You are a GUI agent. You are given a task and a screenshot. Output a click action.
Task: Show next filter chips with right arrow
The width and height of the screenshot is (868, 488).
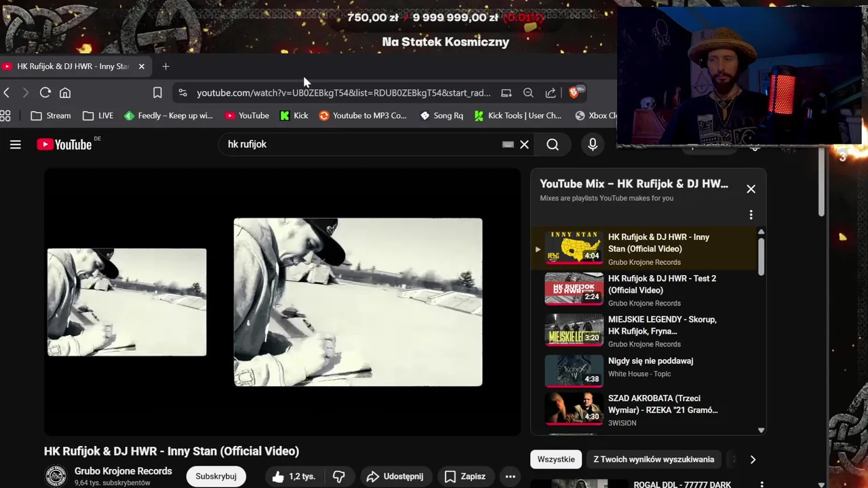click(x=753, y=460)
